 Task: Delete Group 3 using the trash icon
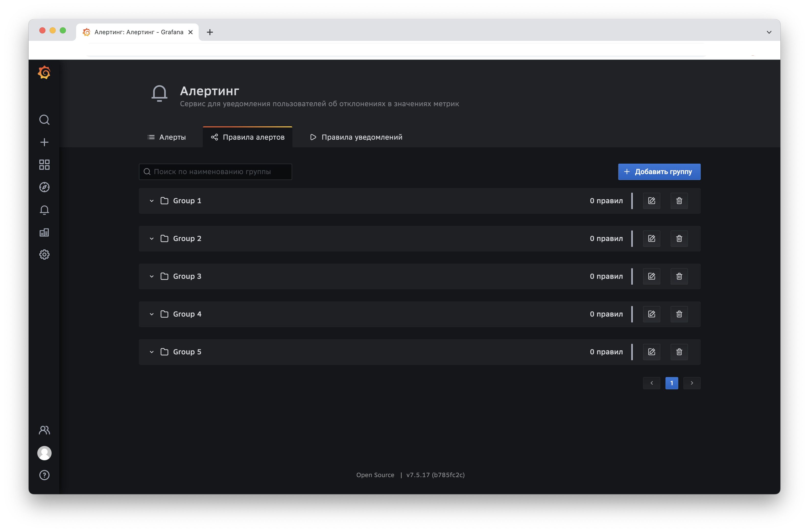pos(679,276)
